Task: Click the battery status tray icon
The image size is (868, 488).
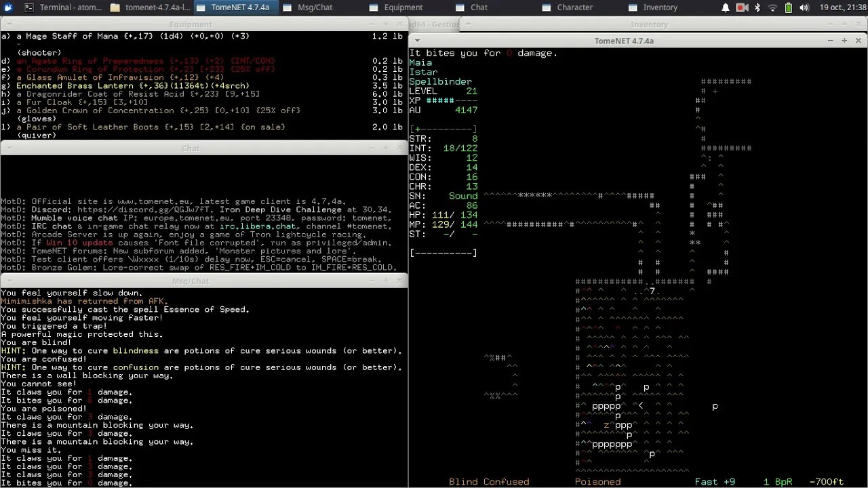Action: pyautogui.click(x=789, y=7)
